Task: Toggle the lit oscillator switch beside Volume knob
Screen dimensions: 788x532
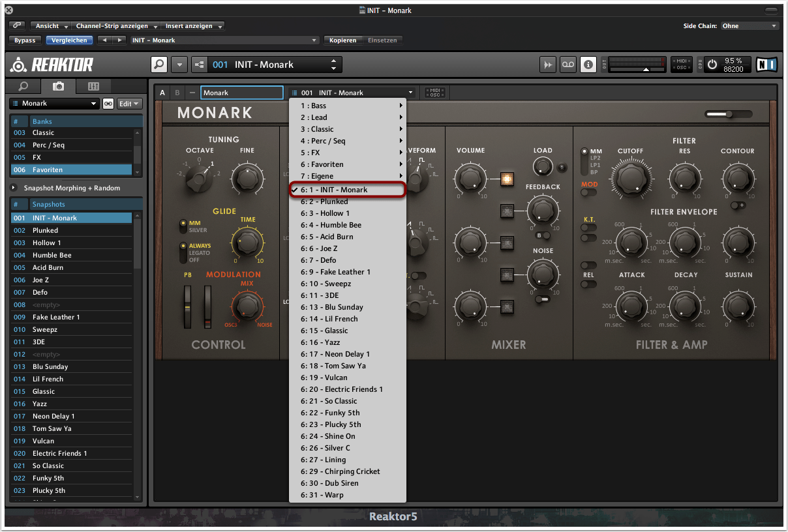Action: 507,179
